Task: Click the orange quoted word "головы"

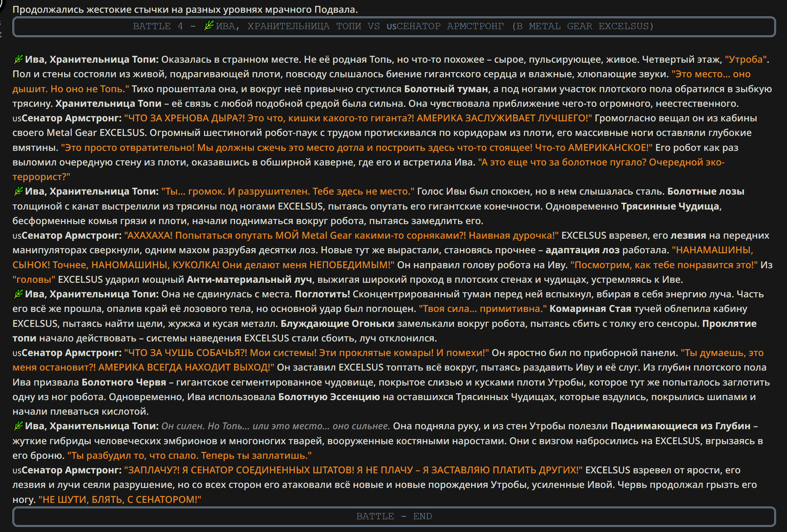Action: 34,279
